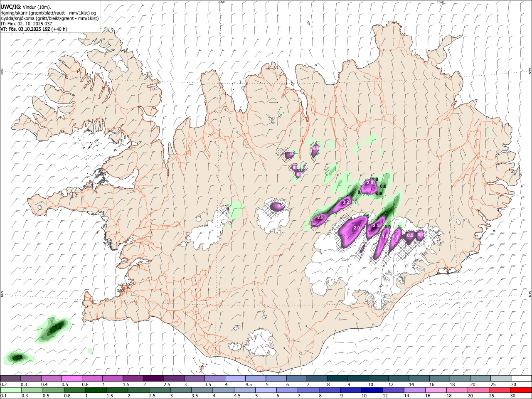Select the darkest green 1–1.5 rain swatch
This screenshot has height=399, width=532.
pyautogui.click(x=96, y=390)
